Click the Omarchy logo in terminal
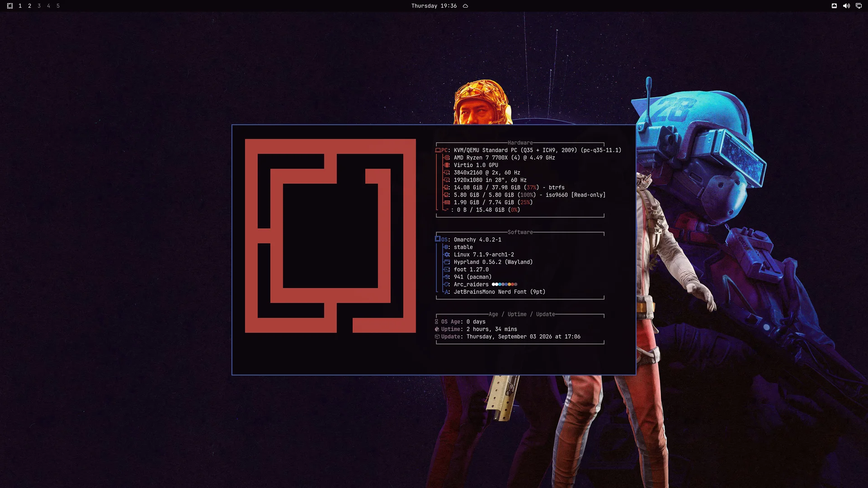This screenshot has width=868, height=488. 330,236
